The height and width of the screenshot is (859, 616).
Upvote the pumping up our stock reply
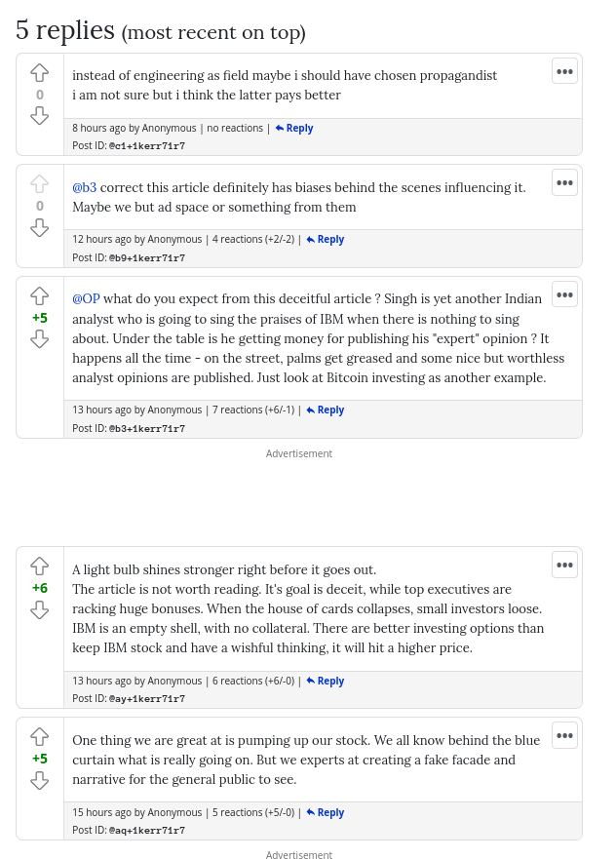point(39,737)
